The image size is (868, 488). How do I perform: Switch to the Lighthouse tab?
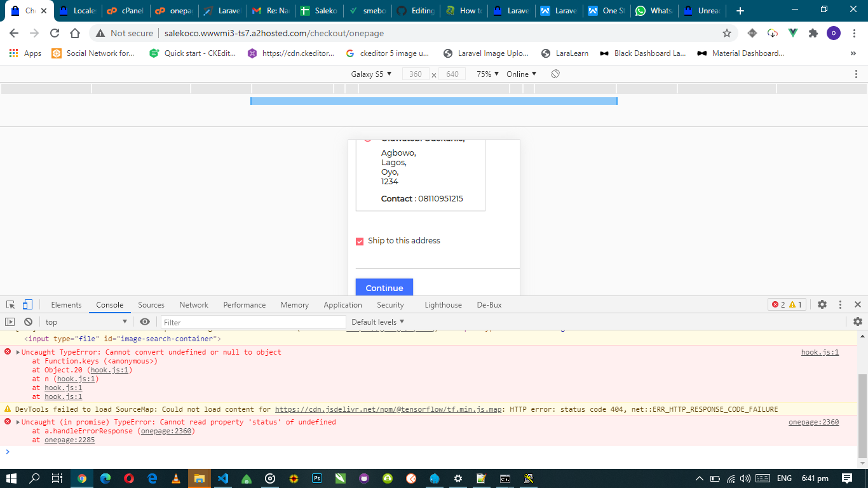coord(443,305)
